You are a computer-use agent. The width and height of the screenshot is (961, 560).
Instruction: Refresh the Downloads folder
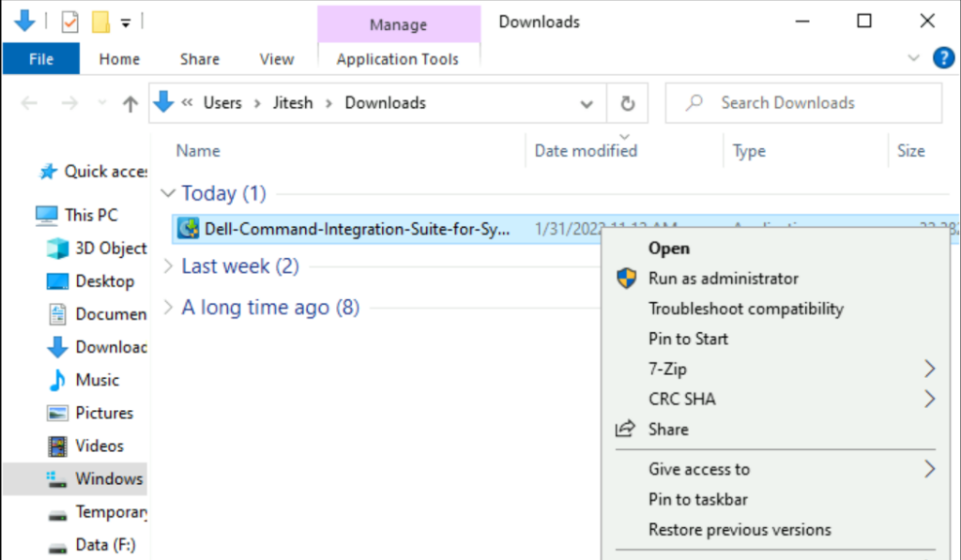point(627,103)
